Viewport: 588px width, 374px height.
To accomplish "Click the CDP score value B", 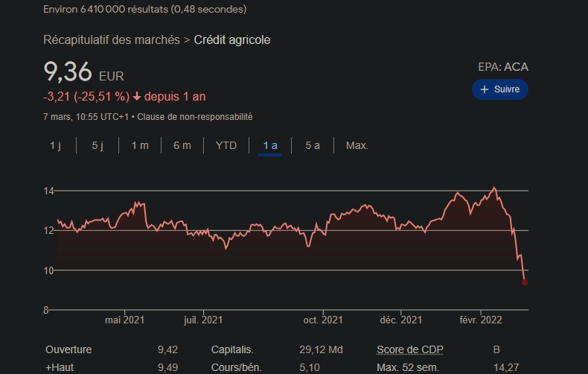I will (x=496, y=349).
